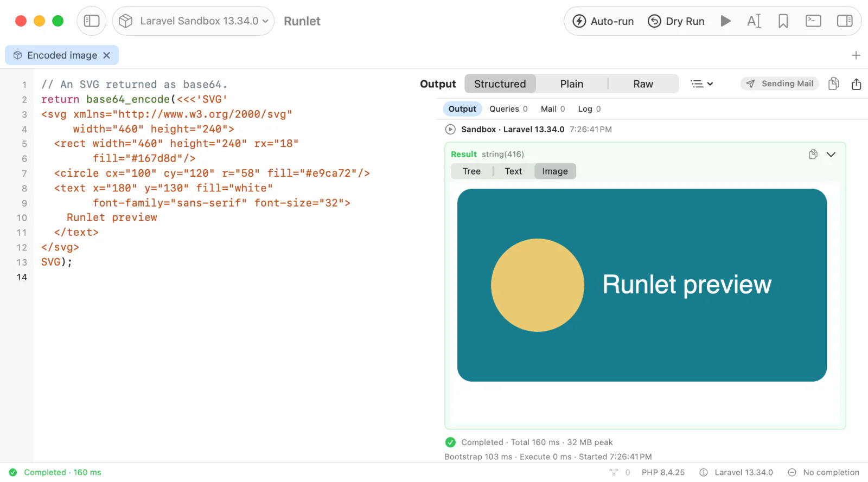
Task: Toggle the left sidebar panel
Action: [92, 21]
